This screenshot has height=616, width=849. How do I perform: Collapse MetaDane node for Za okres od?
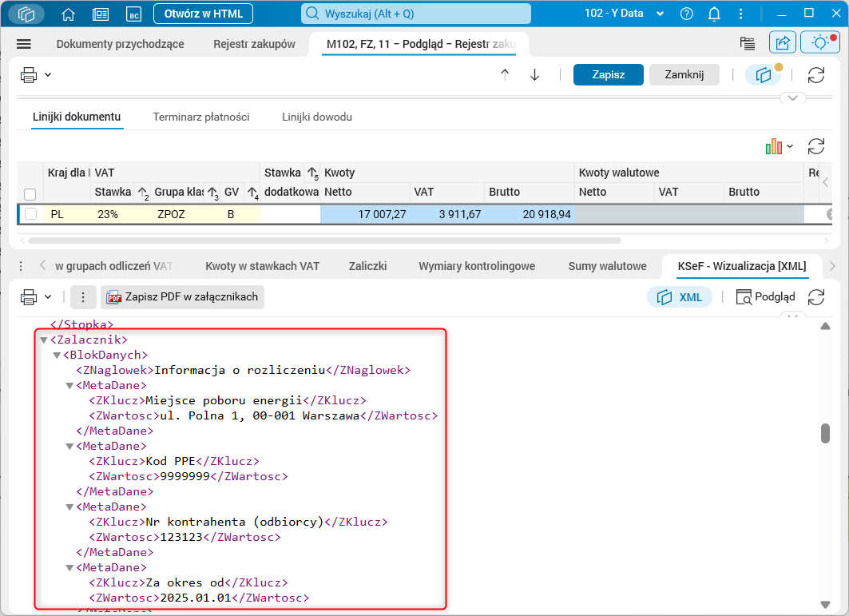[69, 568]
